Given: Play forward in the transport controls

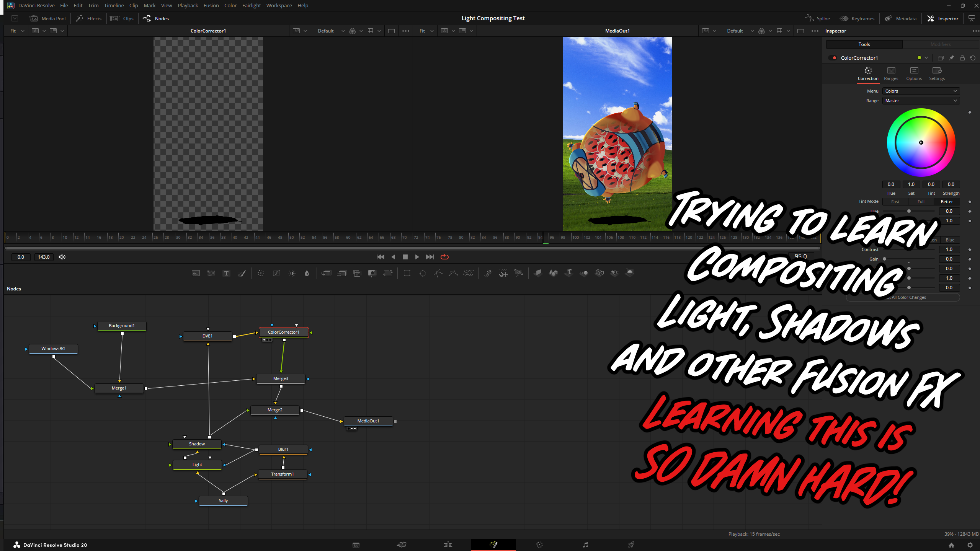Looking at the screenshot, I should pos(417,257).
